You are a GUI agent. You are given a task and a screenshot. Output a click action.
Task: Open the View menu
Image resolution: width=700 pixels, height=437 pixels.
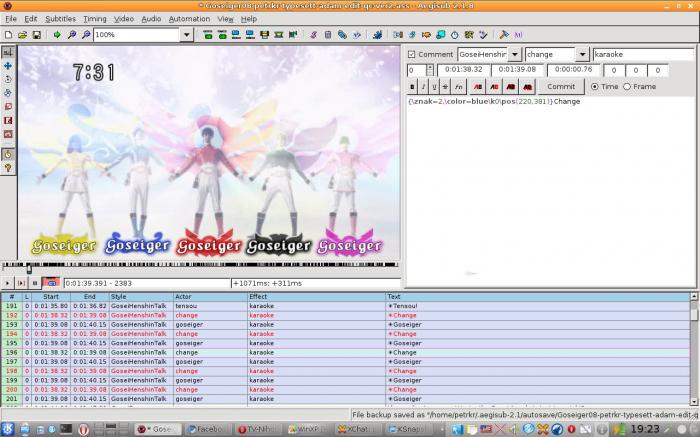pos(225,19)
